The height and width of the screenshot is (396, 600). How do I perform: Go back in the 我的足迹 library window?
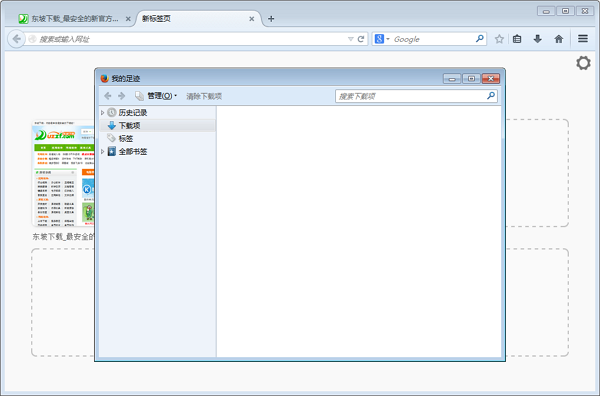point(108,96)
